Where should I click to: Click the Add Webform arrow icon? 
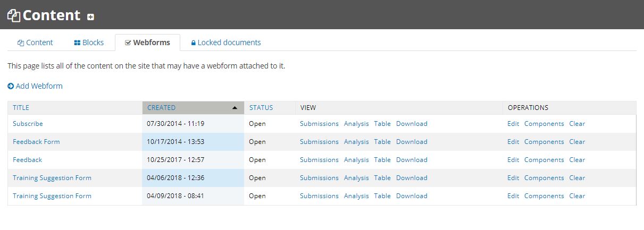[x=11, y=86]
